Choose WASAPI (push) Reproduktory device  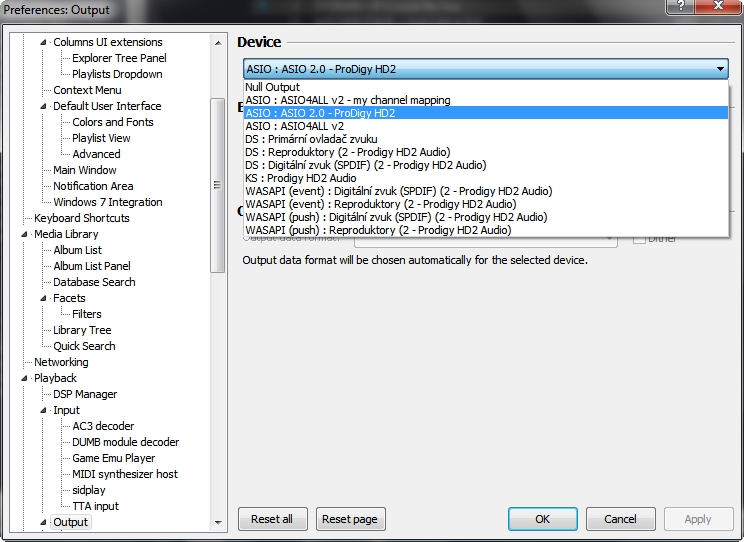click(486, 230)
